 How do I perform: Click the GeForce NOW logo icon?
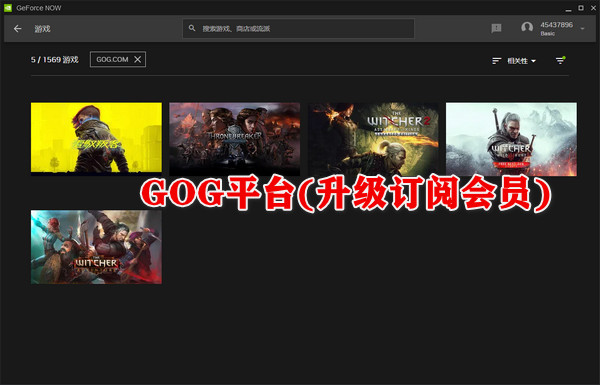pos(8,8)
